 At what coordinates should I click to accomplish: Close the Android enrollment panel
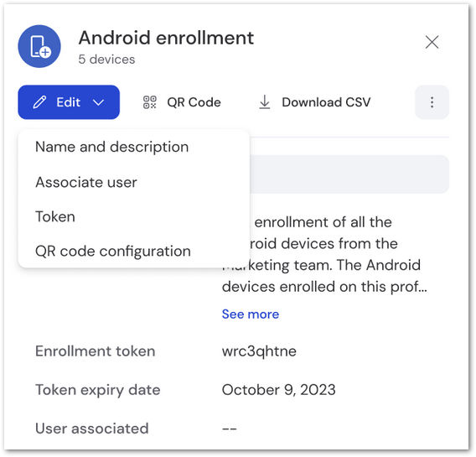pos(432,42)
